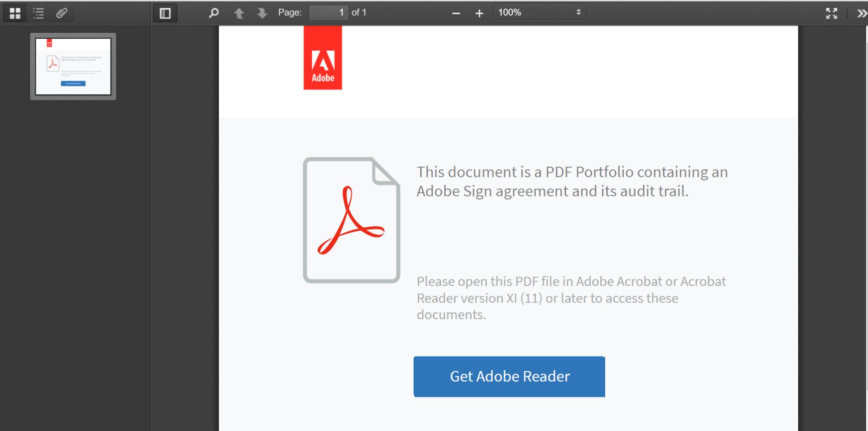This screenshot has width=868, height=431.
Task: Click the Adobe logo banner
Action: [x=323, y=57]
